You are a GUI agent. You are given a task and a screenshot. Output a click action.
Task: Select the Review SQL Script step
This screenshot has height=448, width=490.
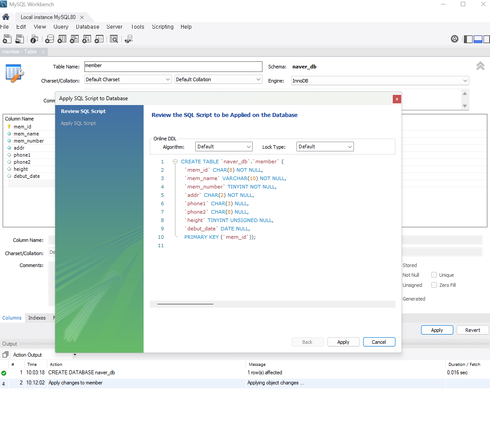(x=83, y=111)
